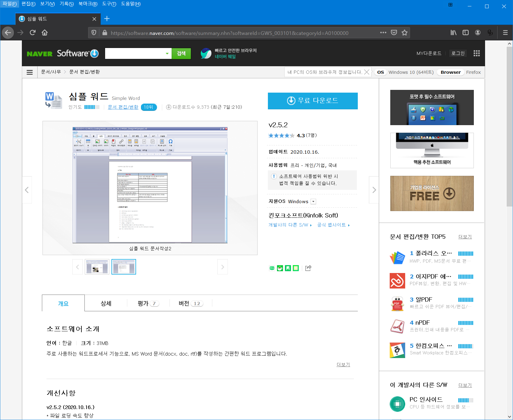This screenshot has height=420, width=513.
Task: Click the Naver Whale browser icon
Action: point(206,53)
